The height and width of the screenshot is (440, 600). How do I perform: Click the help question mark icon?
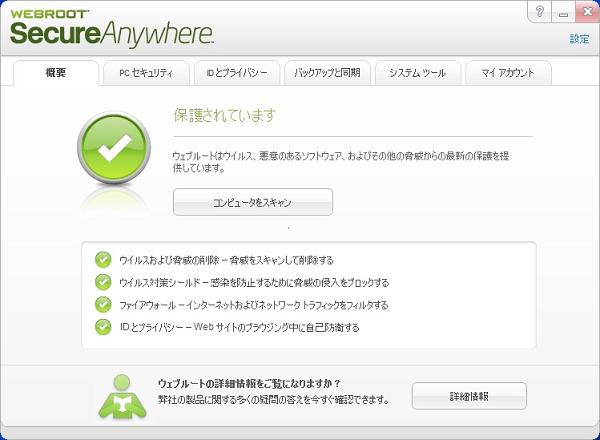coord(540,12)
